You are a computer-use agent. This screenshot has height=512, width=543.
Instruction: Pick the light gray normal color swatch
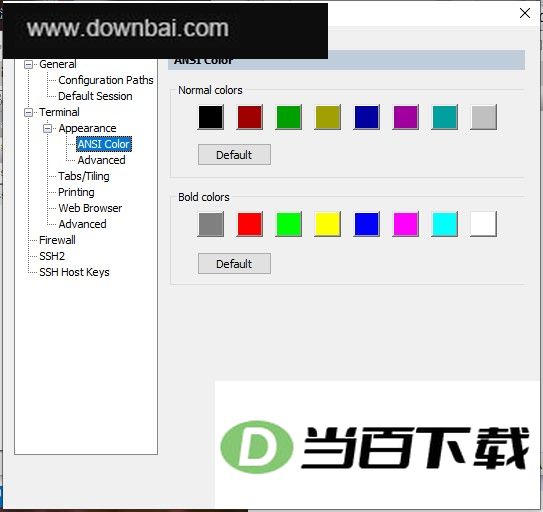coord(484,117)
